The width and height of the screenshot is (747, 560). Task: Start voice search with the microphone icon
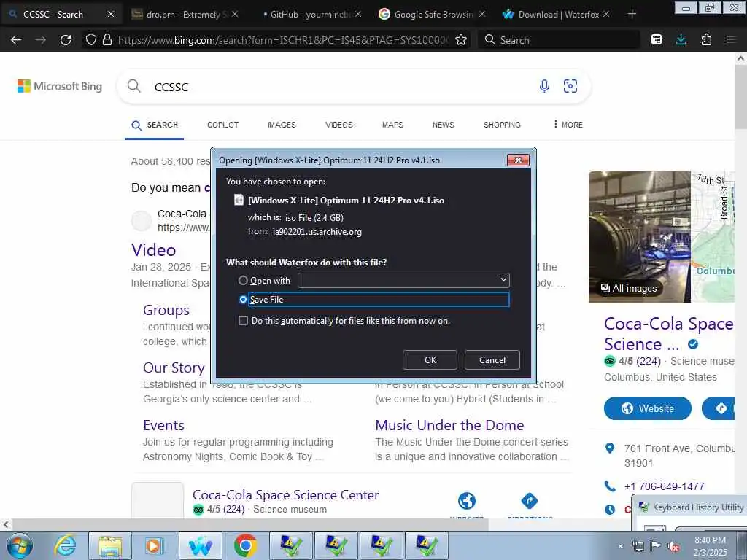click(x=544, y=86)
